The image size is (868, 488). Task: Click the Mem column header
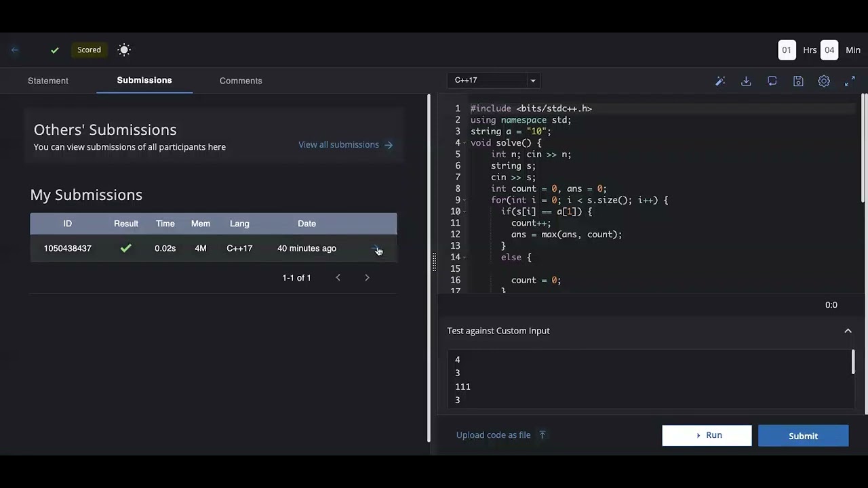pyautogui.click(x=201, y=224)
